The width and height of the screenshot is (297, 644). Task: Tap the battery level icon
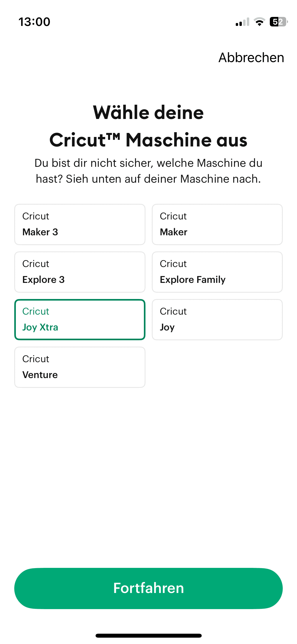(278, 22)
